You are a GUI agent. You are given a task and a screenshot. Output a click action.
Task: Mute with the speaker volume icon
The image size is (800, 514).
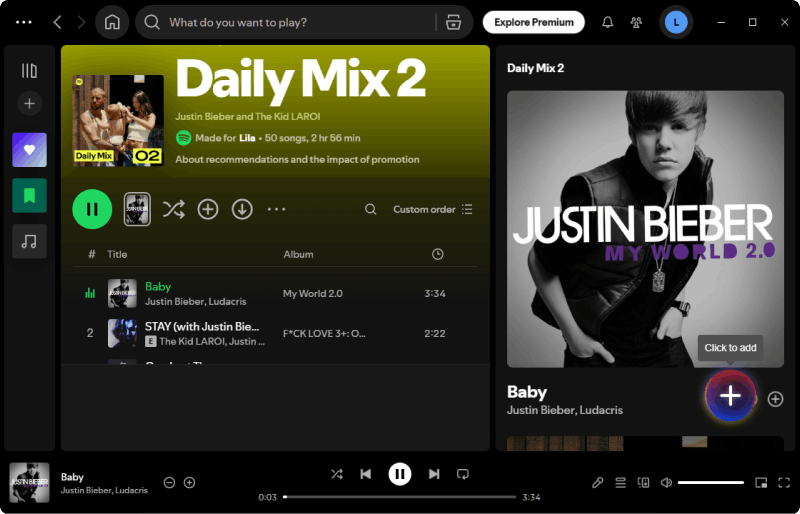click(x=666, y=482)
